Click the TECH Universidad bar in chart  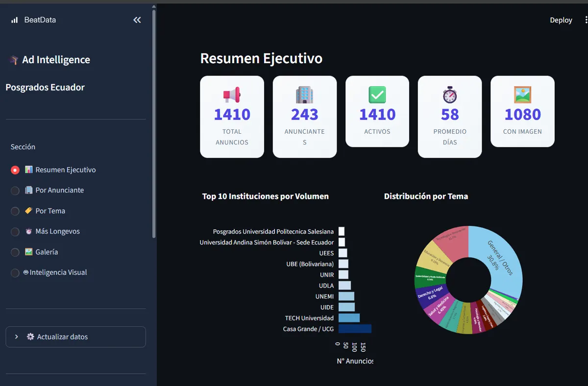349,318
